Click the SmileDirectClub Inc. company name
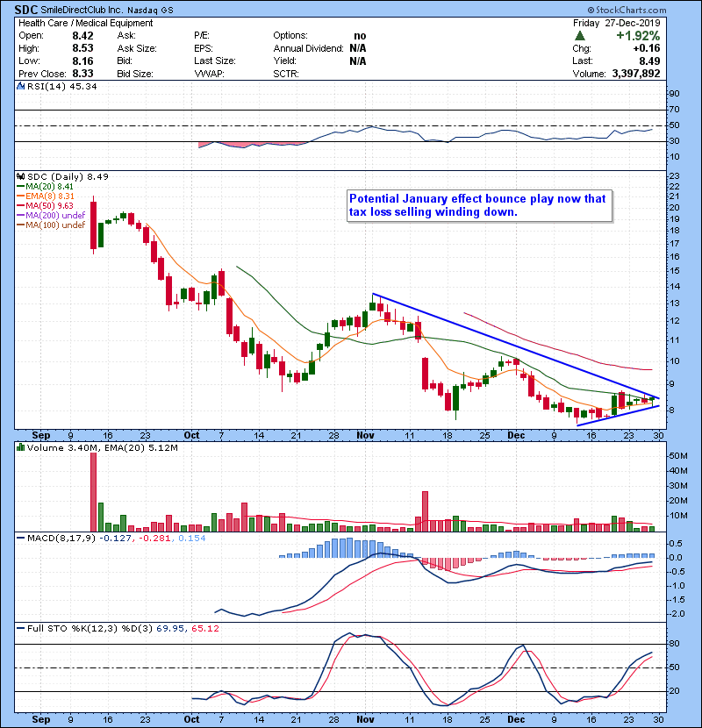Image resolution: width=702 pixels, height=728 pixels. pos(82,10)
